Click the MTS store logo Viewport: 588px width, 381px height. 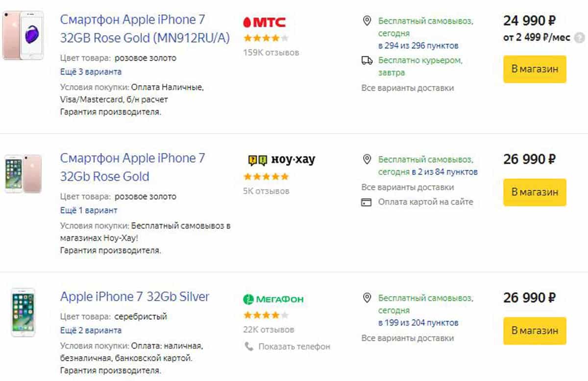click(265, 21)
